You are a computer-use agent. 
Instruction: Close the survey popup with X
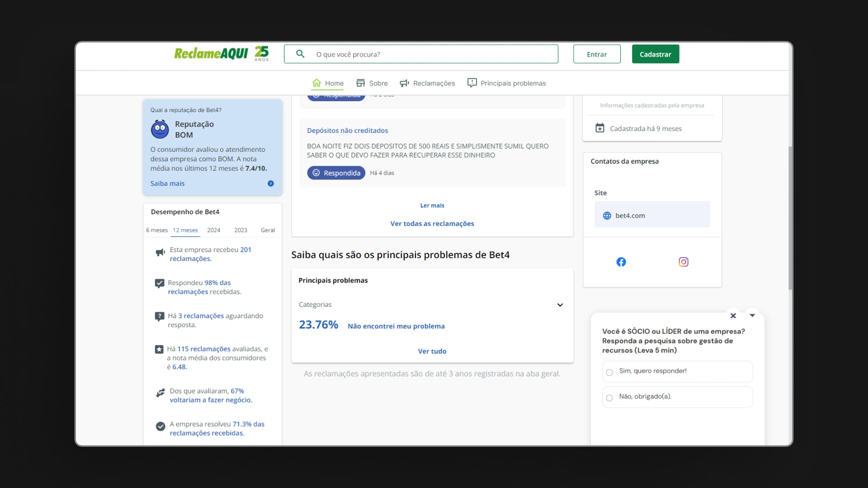click(x=733, y=316)
